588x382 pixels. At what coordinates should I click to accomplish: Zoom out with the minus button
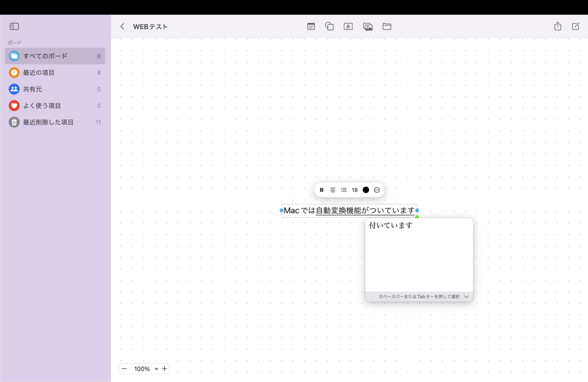pyautogui.click(x=124, y=369)
